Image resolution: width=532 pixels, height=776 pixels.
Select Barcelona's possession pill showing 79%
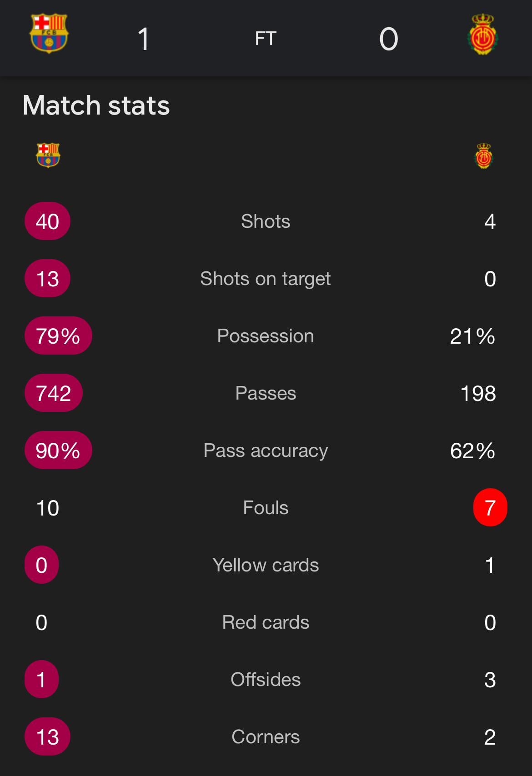point(58,336)
